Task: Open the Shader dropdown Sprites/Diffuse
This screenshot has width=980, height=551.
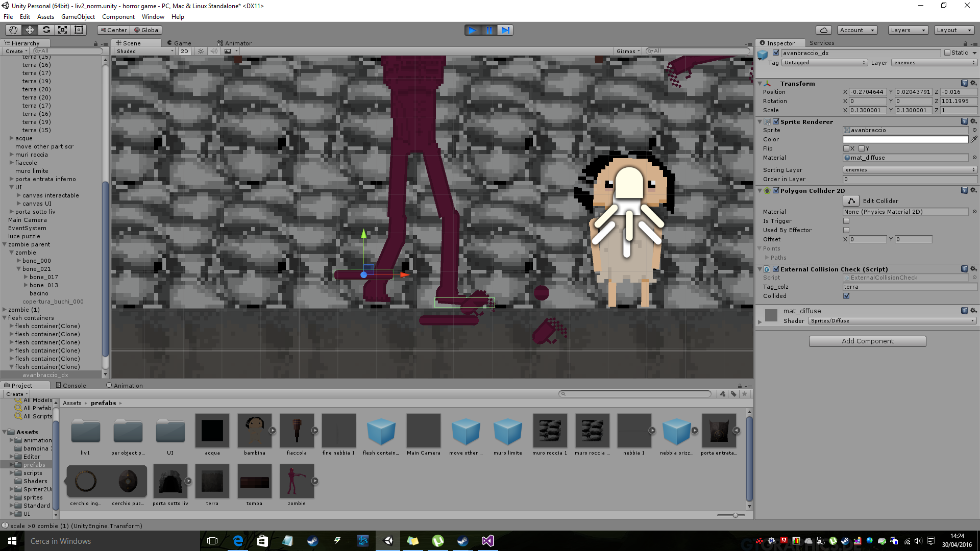Action: [892, 321]
